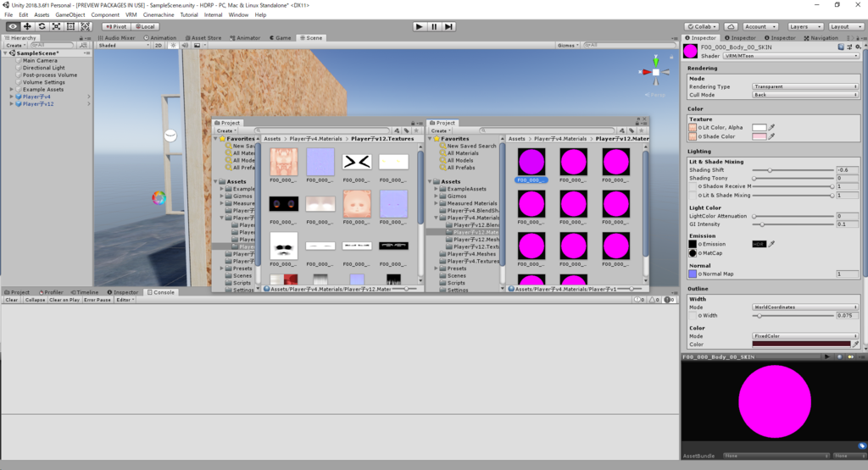
Task: Toggle 2D scene view mode
Action: tap(159, 46)
